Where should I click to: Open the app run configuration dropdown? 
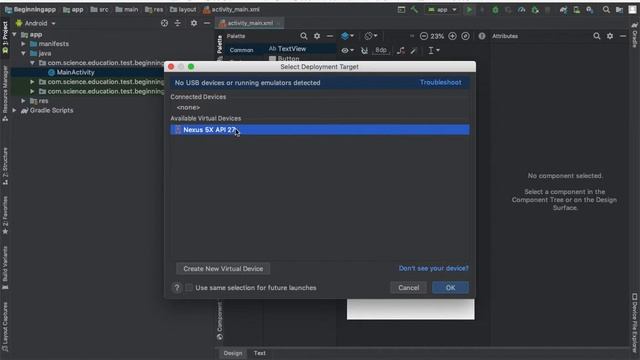tap(442, 10)
